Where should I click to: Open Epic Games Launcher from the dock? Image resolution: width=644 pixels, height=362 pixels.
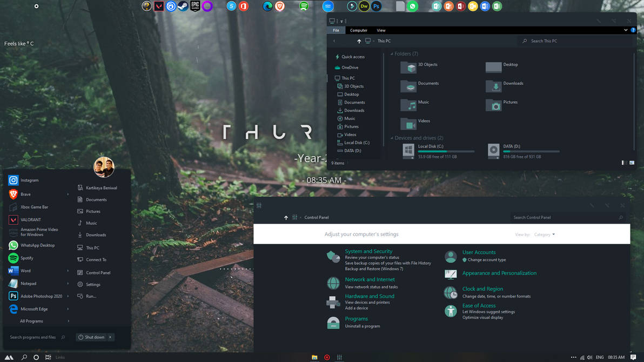[x=195, y=6]
